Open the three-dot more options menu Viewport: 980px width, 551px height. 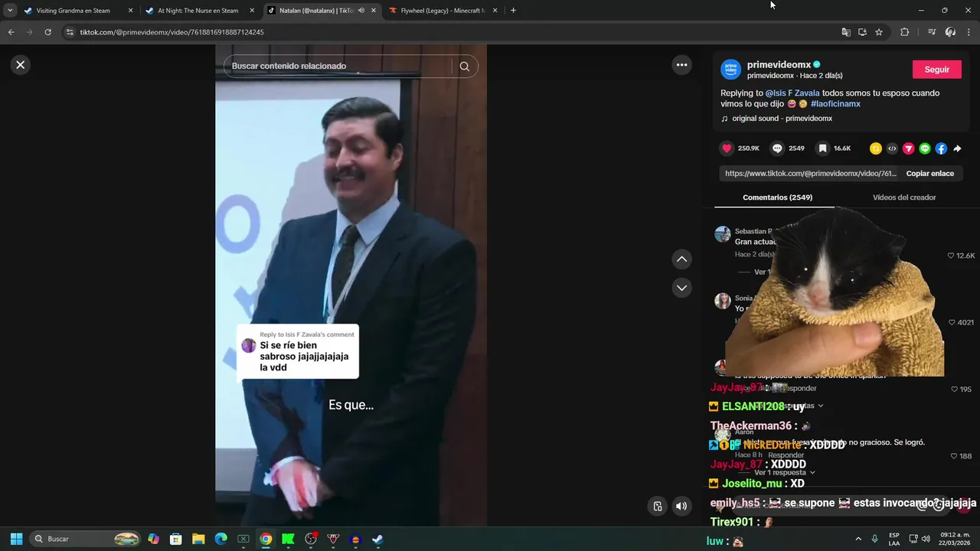click(681, 65)
